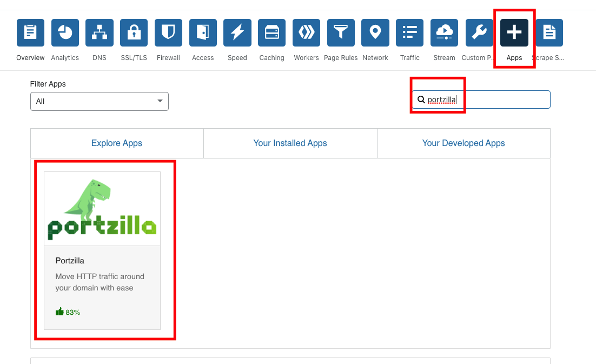Click the portzilla search input field
Image resolution: width=596 pixels, height=364 pixels.
(x=487, y=100)
